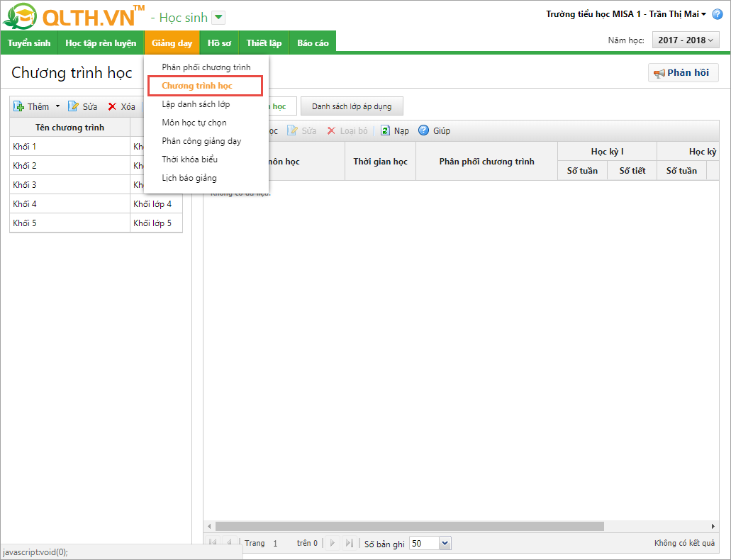The image size is (731, 560).
Task: Open the Giảng dạy menu
Action: click(x=172, y=43)
